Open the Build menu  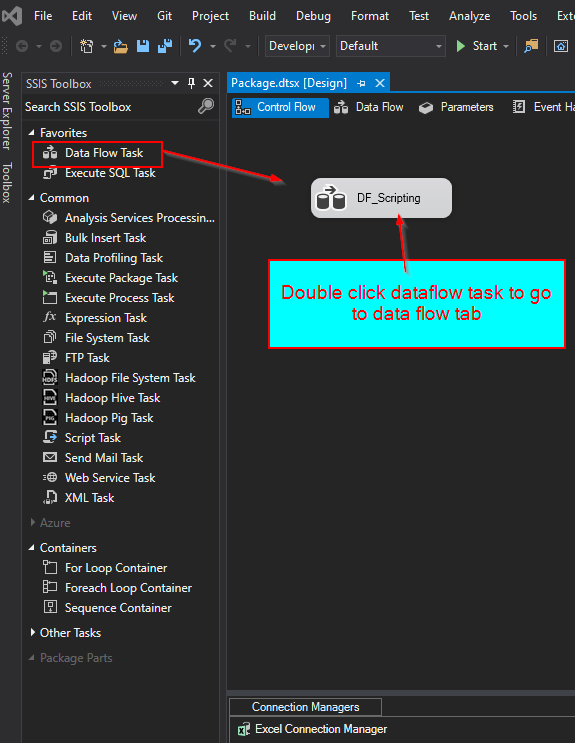(x=262, y=16)
